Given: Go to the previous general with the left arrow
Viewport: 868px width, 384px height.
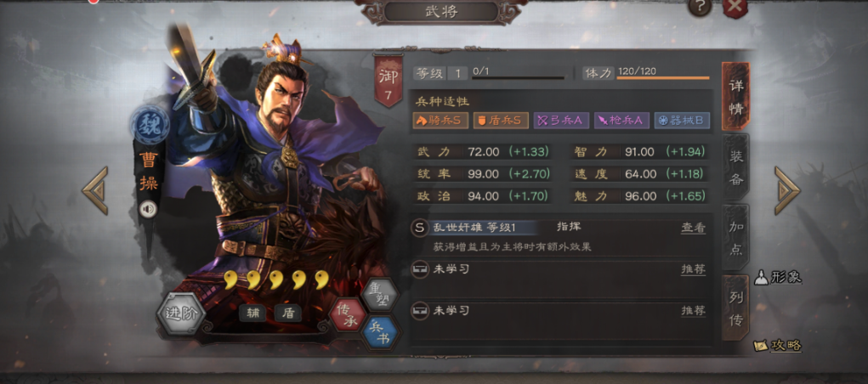Looking at the screenshot, I should 94,190.
